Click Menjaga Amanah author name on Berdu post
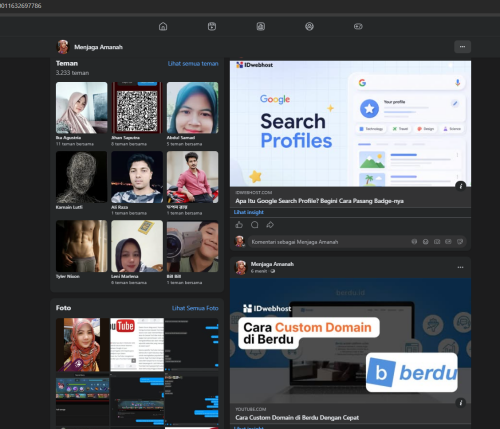500x429 pixels. (x=272, y=264)
